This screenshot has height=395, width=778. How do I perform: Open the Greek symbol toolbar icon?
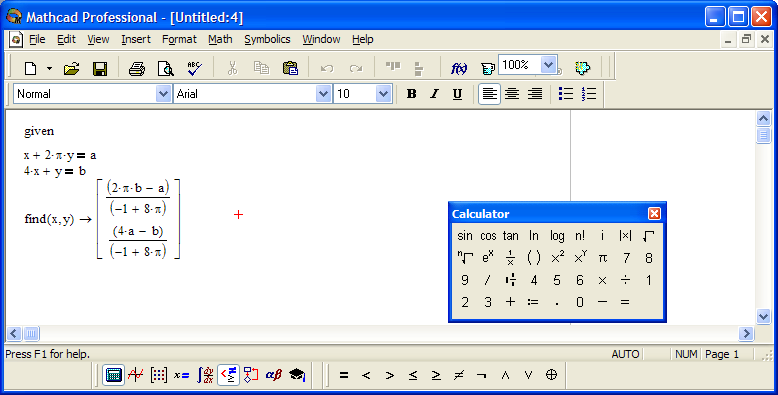point(274,375)
